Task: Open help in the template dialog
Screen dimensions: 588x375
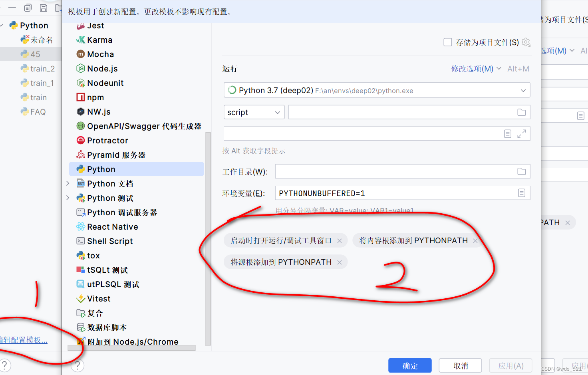Action: coord(77,365)
